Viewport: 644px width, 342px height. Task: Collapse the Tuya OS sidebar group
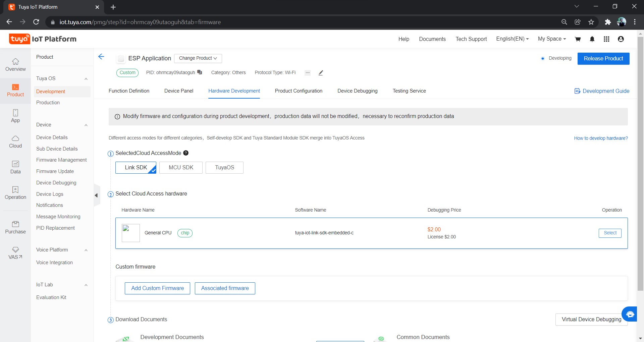86,79
